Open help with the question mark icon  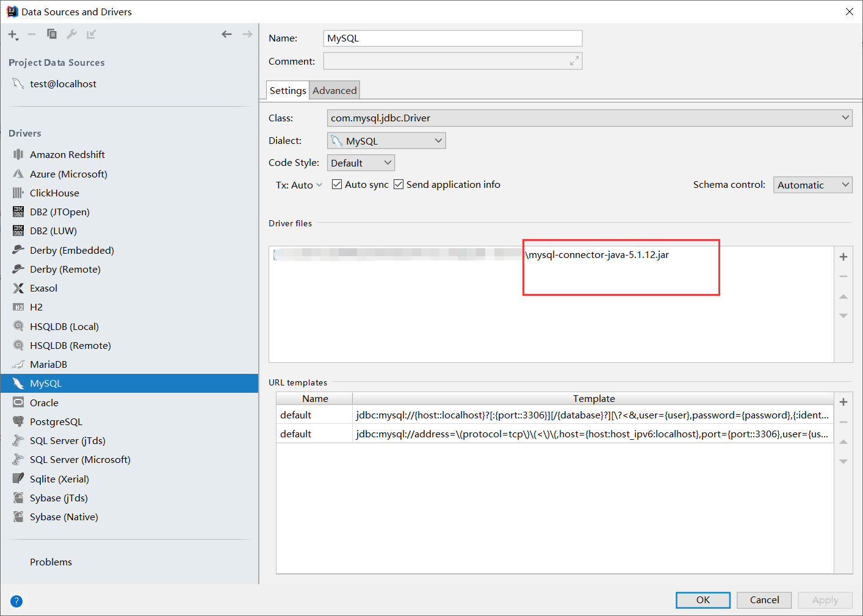(x=16, y=601)
